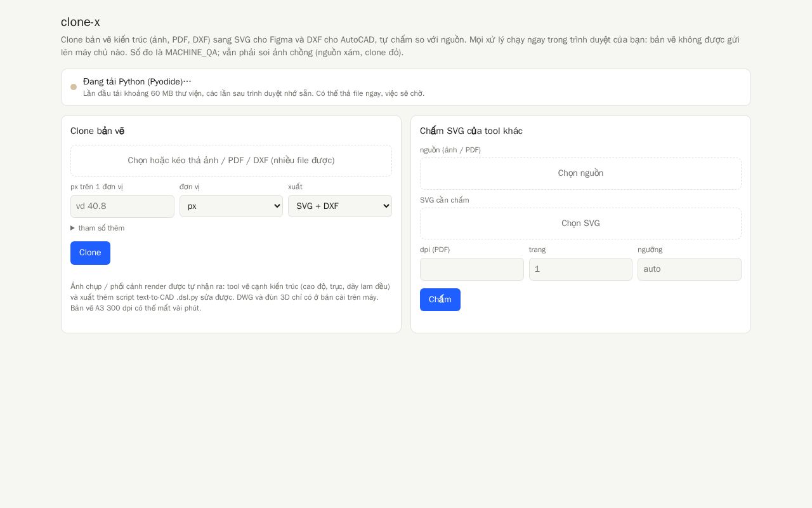Image resolution: width=812 pixels, height=508 pixels.
Task: Click the ngưỡng auto threshold field
Action: pos(690,269)
